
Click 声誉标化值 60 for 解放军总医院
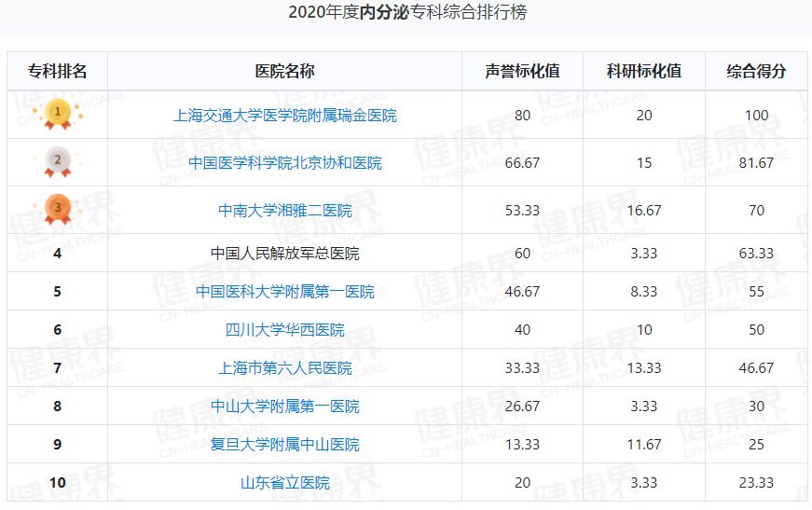522,254
